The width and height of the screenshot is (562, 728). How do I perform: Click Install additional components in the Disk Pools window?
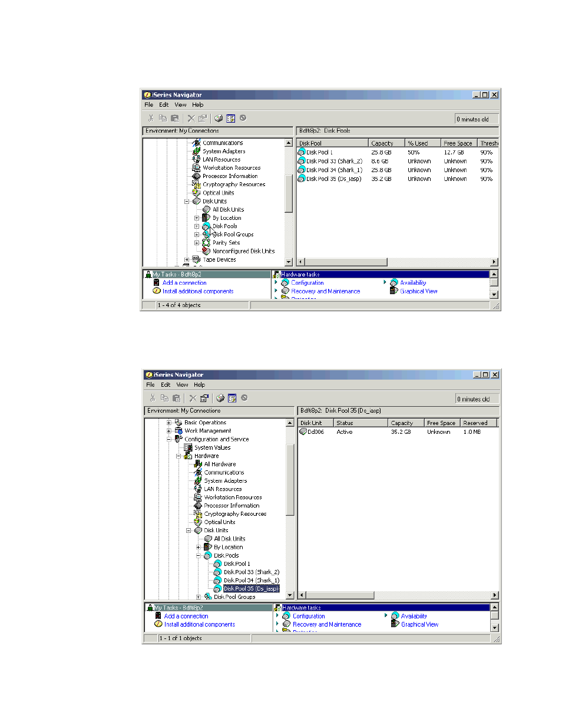pyautogui.click(x=198, y=291)
